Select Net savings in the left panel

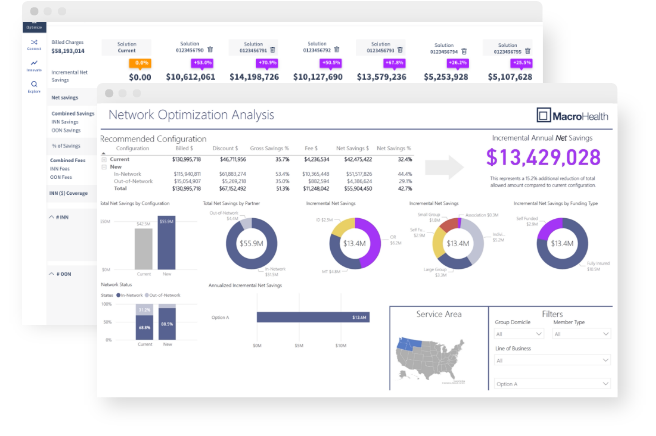[65, 97]
